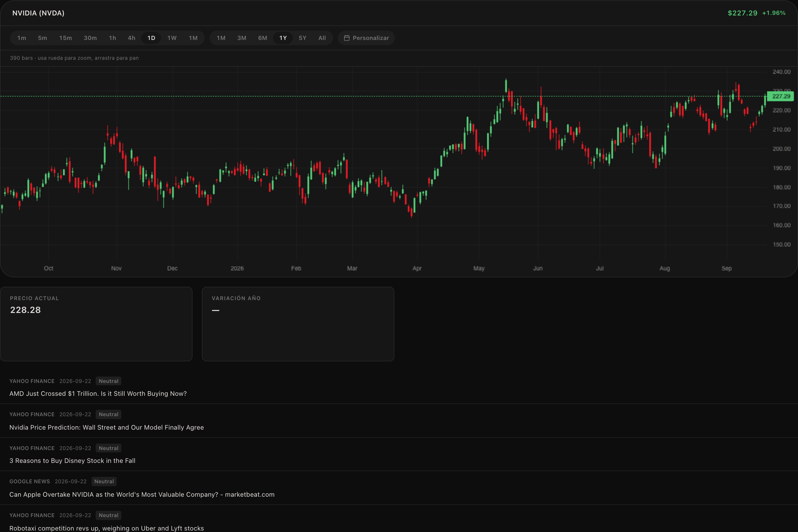Click Neutral badge on Disney article
This screenshot has width=798, height=532.
click(108, 448)
